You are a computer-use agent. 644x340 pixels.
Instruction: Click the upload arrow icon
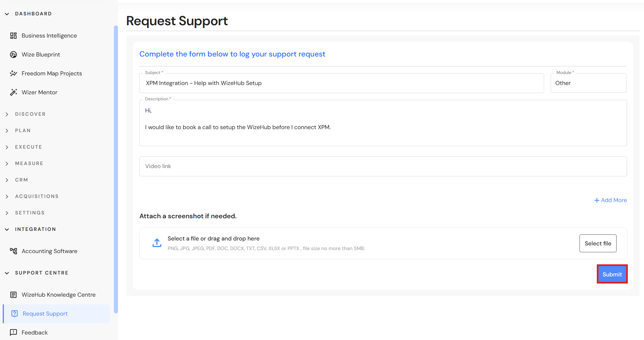point(157,243)
